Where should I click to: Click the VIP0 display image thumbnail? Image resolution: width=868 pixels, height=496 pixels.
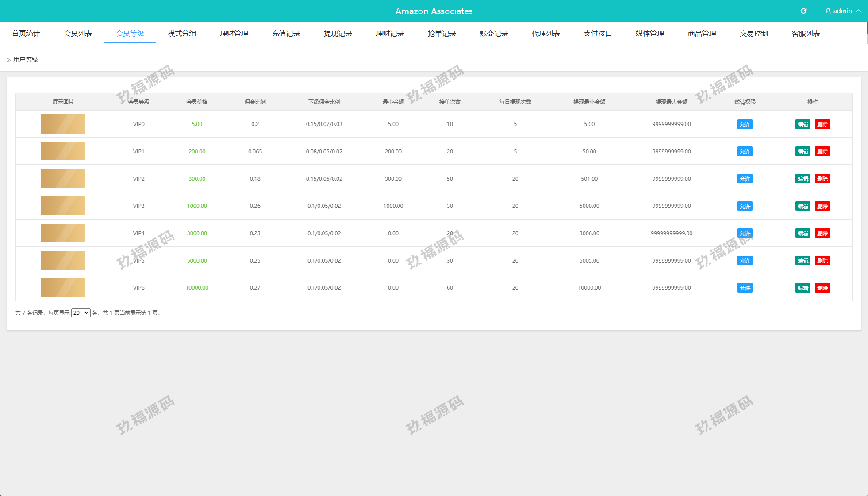(63, 124)
